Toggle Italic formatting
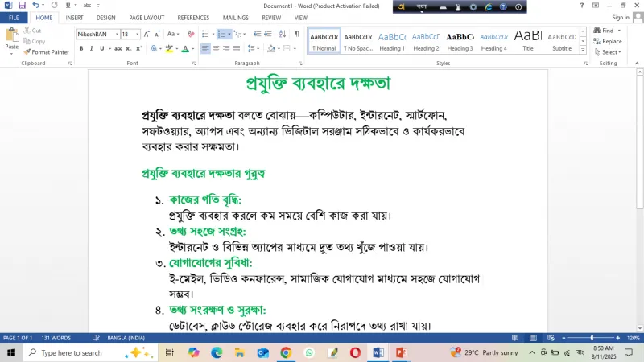Viewport: 644px width, 362px height. [x=92, y=48]
